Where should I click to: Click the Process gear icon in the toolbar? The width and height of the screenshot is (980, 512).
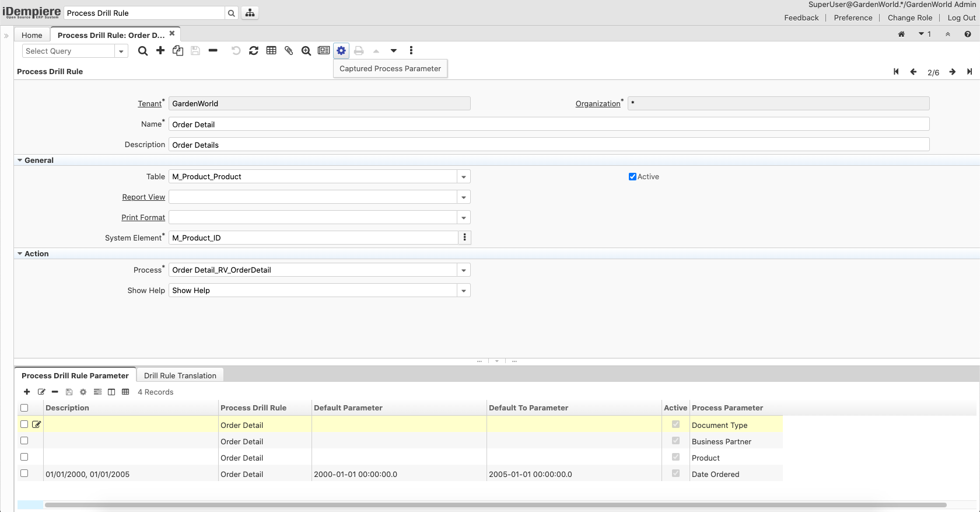341,51
